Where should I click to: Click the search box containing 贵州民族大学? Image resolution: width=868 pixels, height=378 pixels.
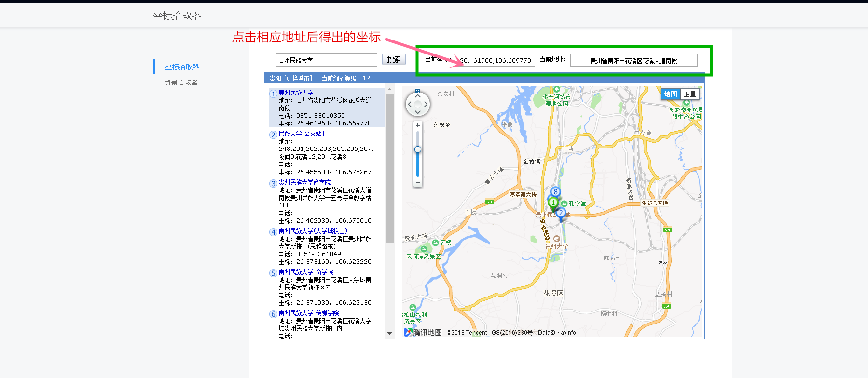point(326,60)
